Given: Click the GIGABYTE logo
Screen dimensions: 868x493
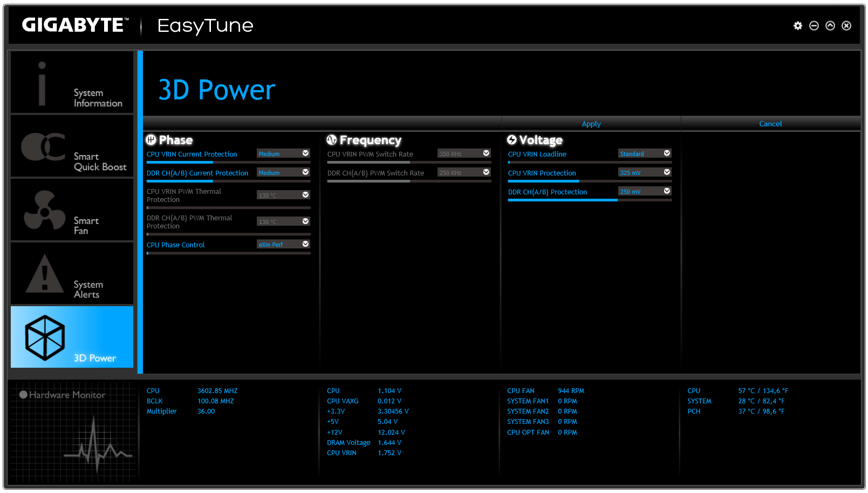Looking at the screenshot, I should [x=76, y=25].
